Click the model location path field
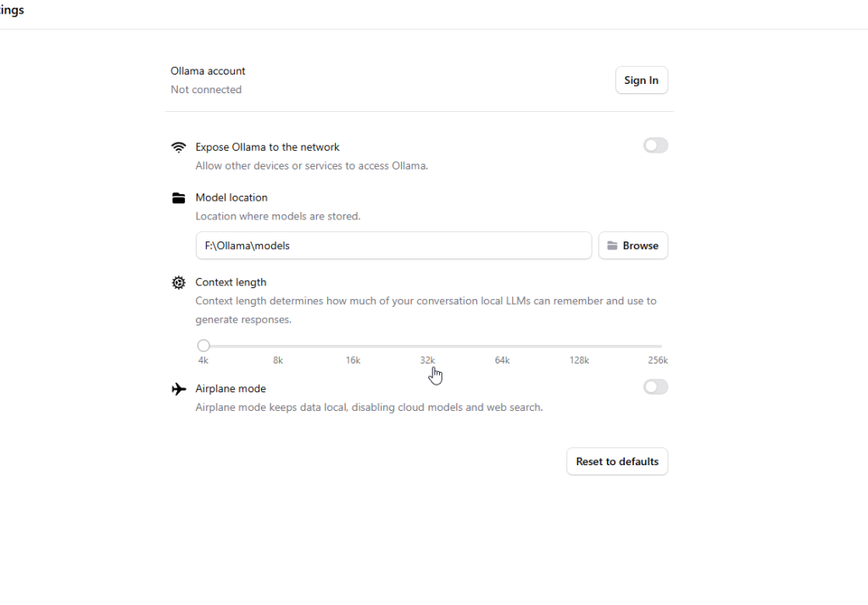The image size is (868, 605). (393, 246)
